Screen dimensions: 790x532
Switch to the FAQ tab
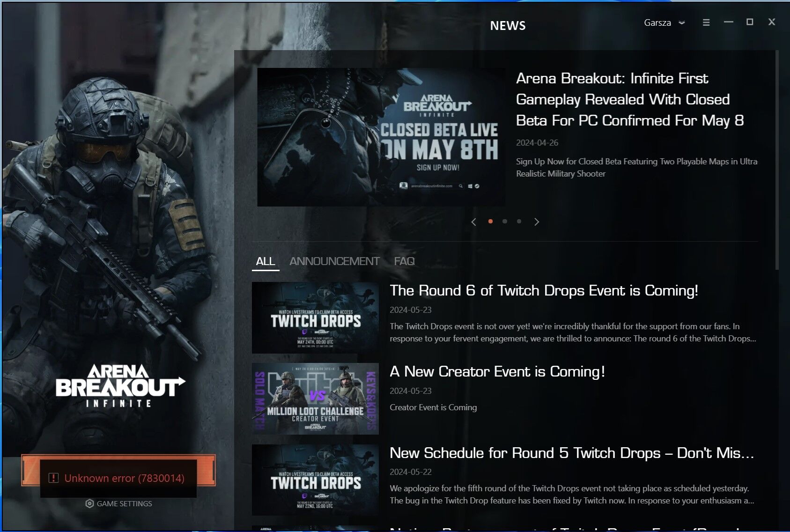(x=405, y=261)
